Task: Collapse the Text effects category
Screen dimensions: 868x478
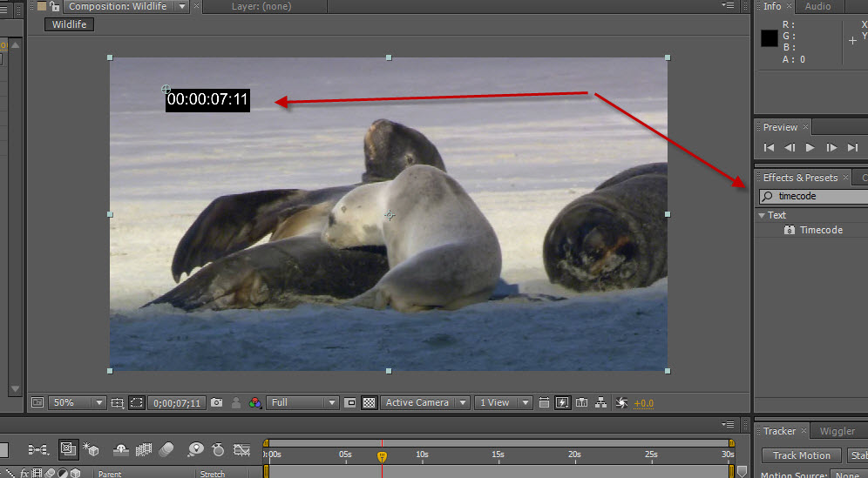Action: (x=762, y=215)
